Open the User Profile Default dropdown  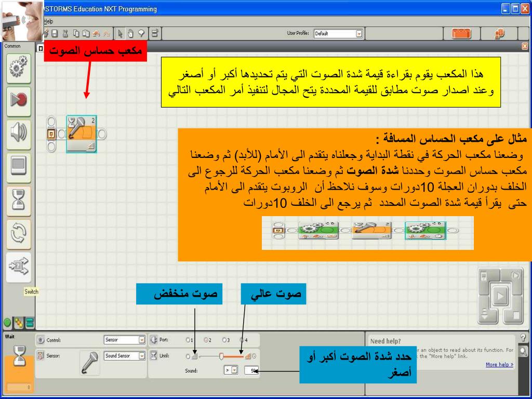338,34
